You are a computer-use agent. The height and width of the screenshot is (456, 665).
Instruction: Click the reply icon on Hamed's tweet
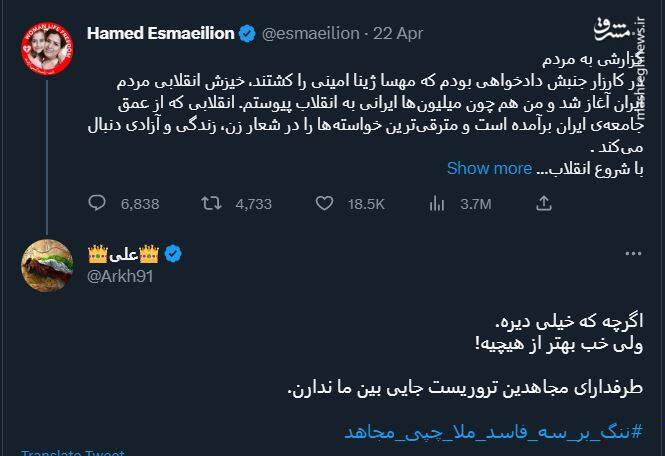pos(97,203)
